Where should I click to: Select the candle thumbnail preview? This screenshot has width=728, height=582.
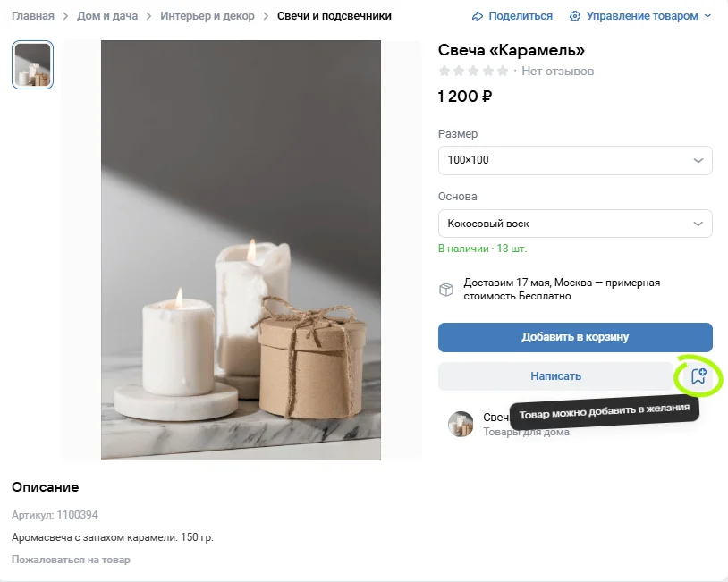click(32, 65)
